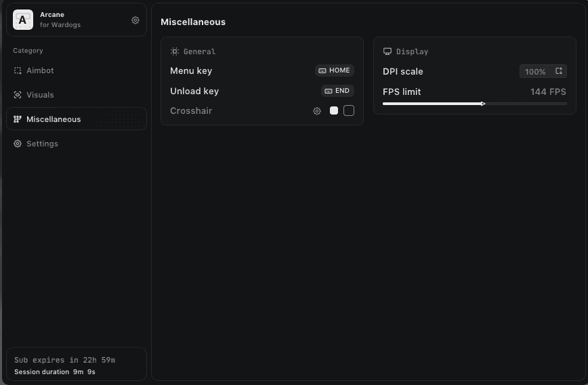
Task: Switch to the Visuals category
Action: 77,95
